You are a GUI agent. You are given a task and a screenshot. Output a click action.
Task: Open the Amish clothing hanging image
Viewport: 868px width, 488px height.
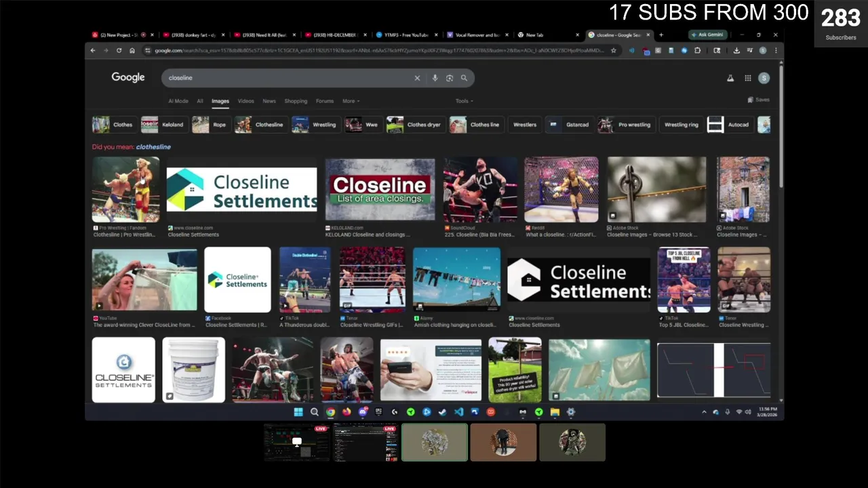pyautogui.click(x=456, y=280)
